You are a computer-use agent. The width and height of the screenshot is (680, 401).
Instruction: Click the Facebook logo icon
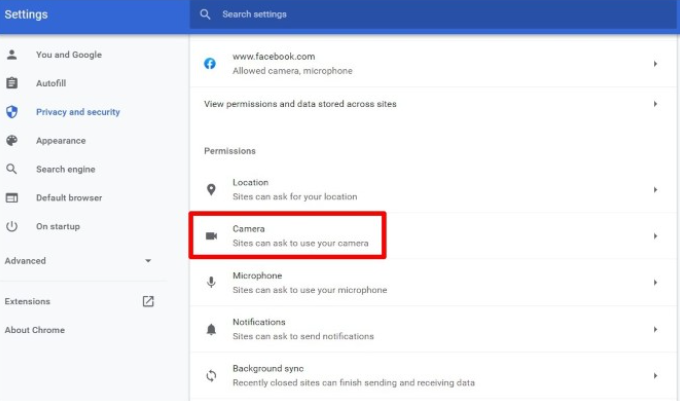[210, 63]
